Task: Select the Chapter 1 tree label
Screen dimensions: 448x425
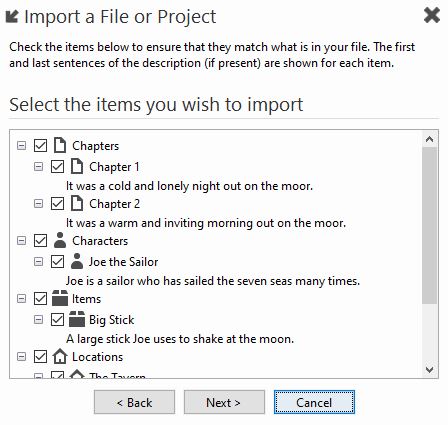Action: pos(114,167)
